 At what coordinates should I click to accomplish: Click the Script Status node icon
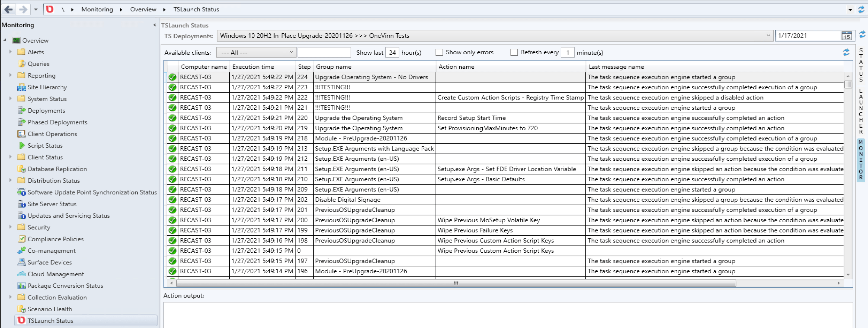point(22,145)
